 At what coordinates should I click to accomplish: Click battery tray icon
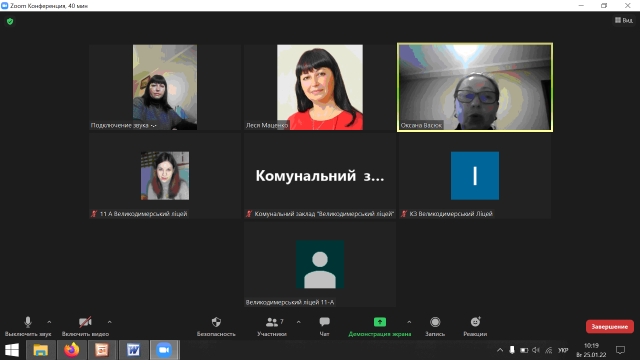coord(524,350)
